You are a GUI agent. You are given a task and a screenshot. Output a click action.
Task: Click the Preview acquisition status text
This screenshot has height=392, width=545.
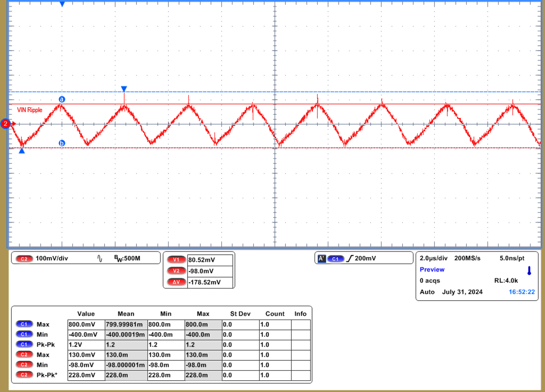[432, 270]
